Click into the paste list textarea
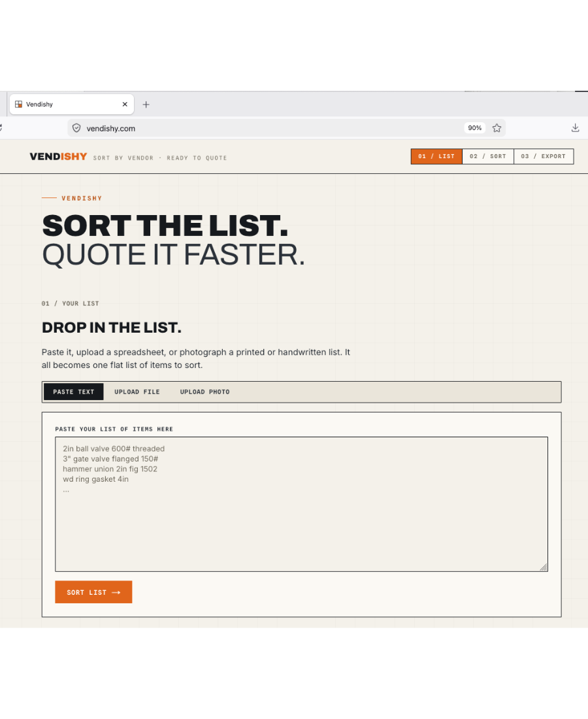Image resolution: width=588 pixels, height=719 pixels. 302,505
